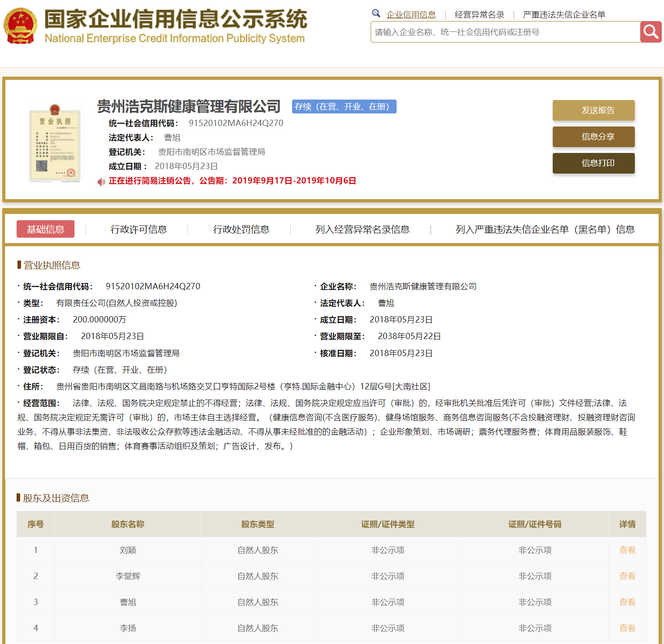
Task: Open 严重违法失信企业名单 navigation link
Action: [x=564, y=14]
